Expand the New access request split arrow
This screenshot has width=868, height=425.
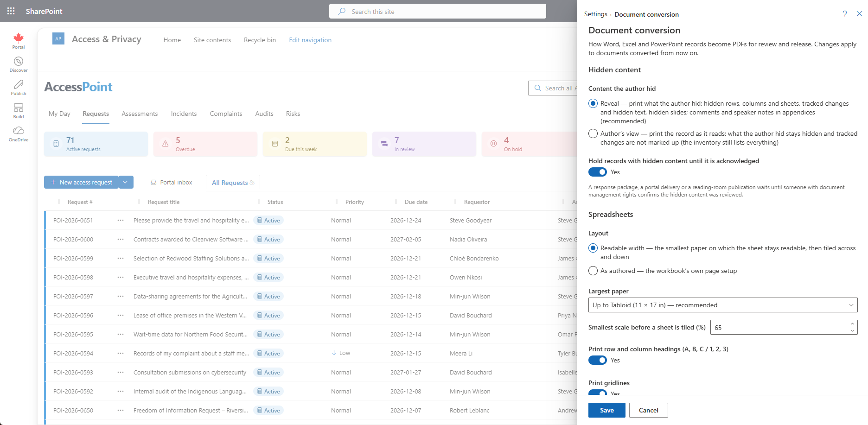click(x=126, y=182)
